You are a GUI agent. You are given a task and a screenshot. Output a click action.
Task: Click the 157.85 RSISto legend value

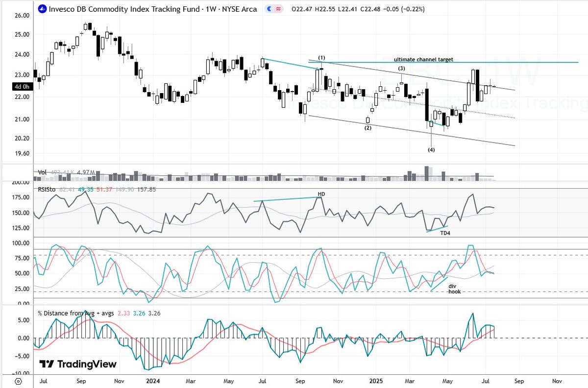(147, 189)
